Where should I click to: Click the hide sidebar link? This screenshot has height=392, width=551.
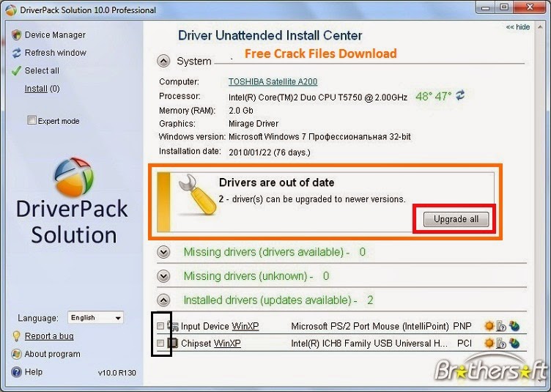pos(518,27)
